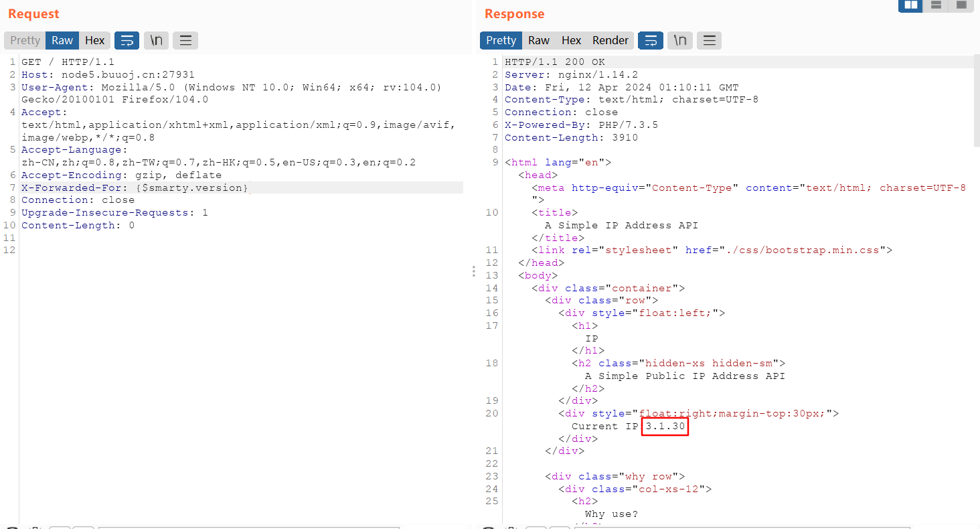Click Content-Length: 3910 response header
This screenshot has width=980, height=529.
[x=571, y=137]
